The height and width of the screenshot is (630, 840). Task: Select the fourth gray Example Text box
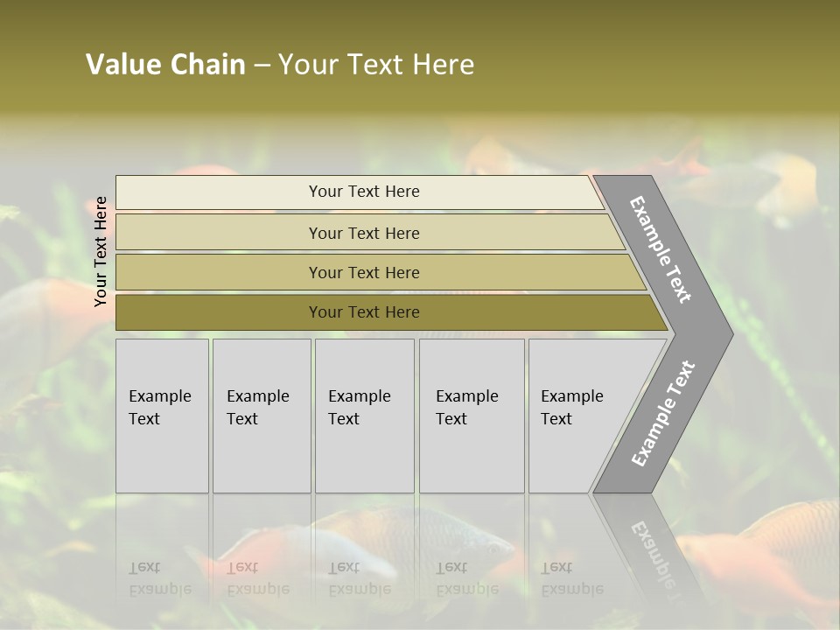(x=472, y=416)
